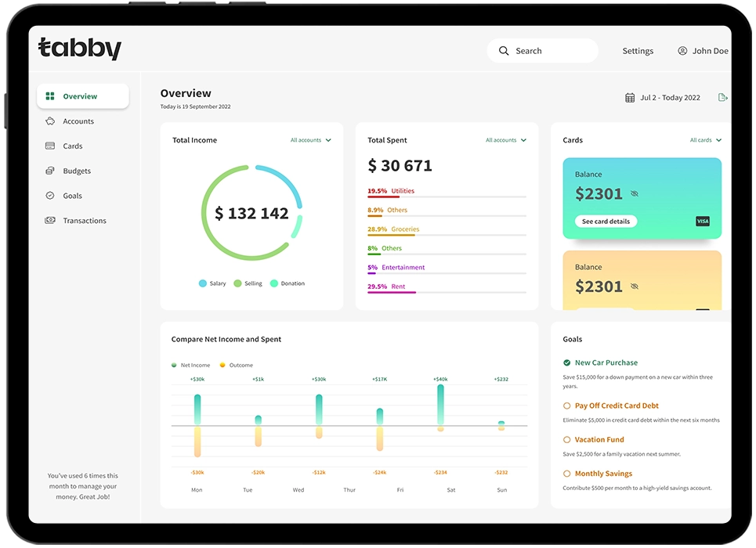Open Settings in the top bar
Image resolution: width=756 pixels, height=548 pixels.
(638, 51)
